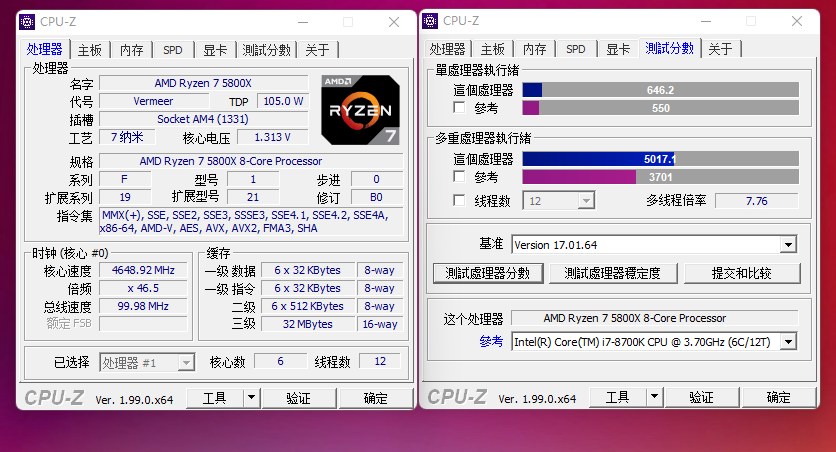Toggle the 线程数 thread count checkbox
836x452 pixels.
click(459, 200)
